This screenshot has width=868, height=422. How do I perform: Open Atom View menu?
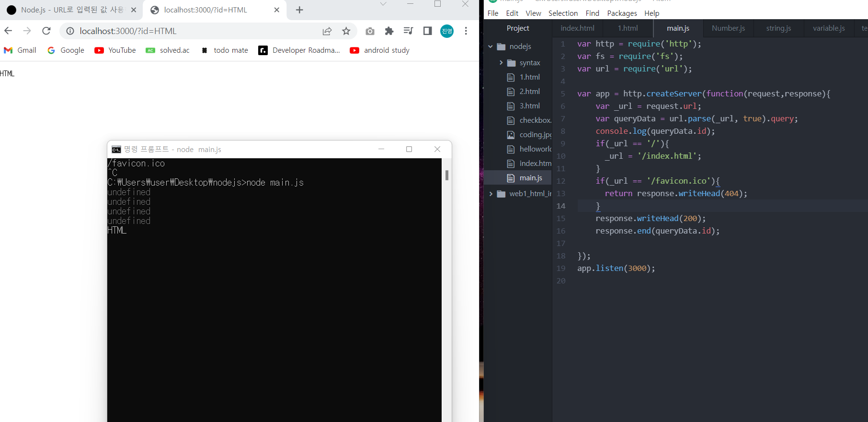point(533,13)
